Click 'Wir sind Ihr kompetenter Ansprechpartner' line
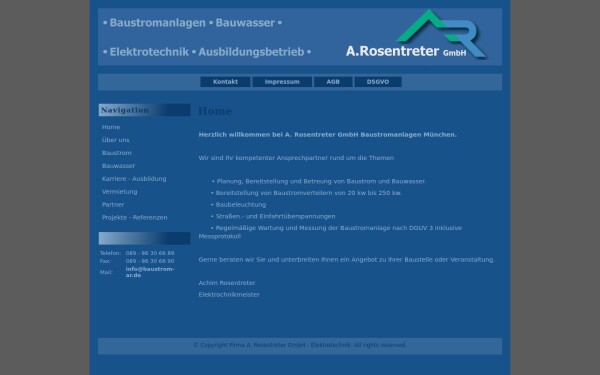Image resolution: width=600 pixels, height=375 pixels. [296, 158]
